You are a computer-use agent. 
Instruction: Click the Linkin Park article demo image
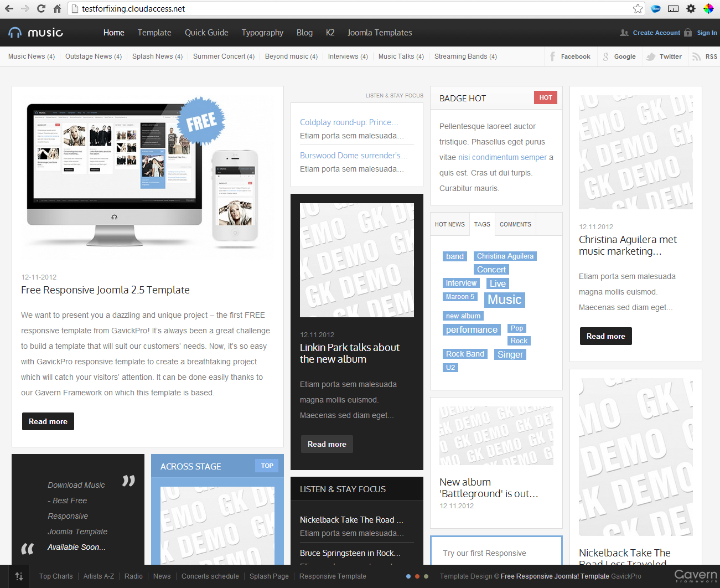(357, 260)
